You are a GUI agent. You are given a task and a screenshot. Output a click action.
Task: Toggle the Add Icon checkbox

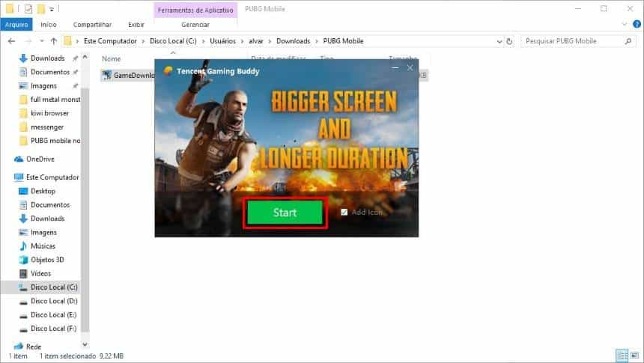(344, 212)
